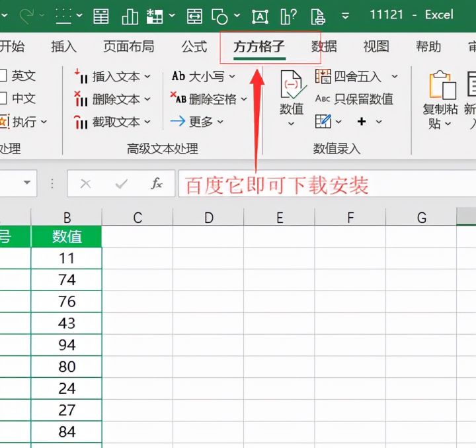Select the 数值 header cell
Screen dimensions: 476x448
67,236
